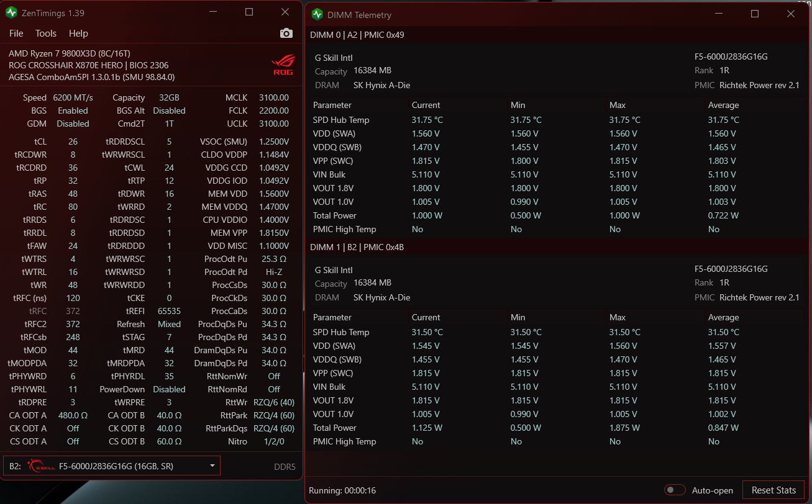
Task: Click the RttWr value "RZQ/6 (40)"
Action: 274,402
